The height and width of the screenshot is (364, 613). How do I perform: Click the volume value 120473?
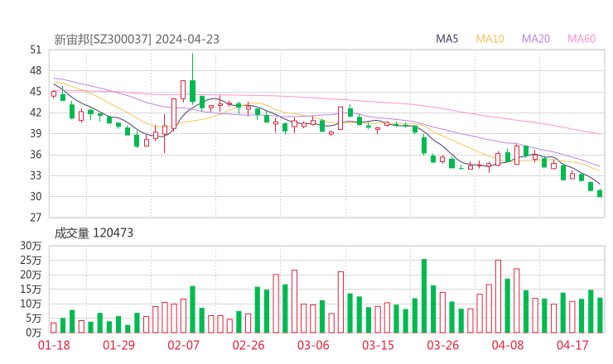pyautogui.click(x=113, y=233)
